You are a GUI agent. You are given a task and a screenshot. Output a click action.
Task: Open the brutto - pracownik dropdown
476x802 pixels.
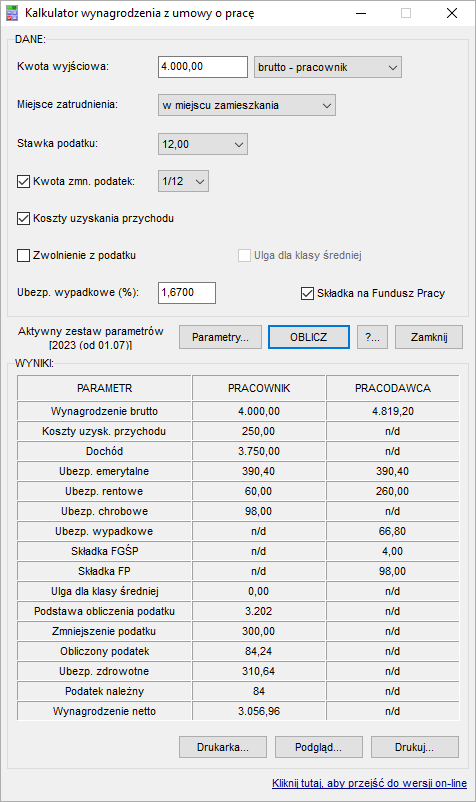[x=328, y=68]
